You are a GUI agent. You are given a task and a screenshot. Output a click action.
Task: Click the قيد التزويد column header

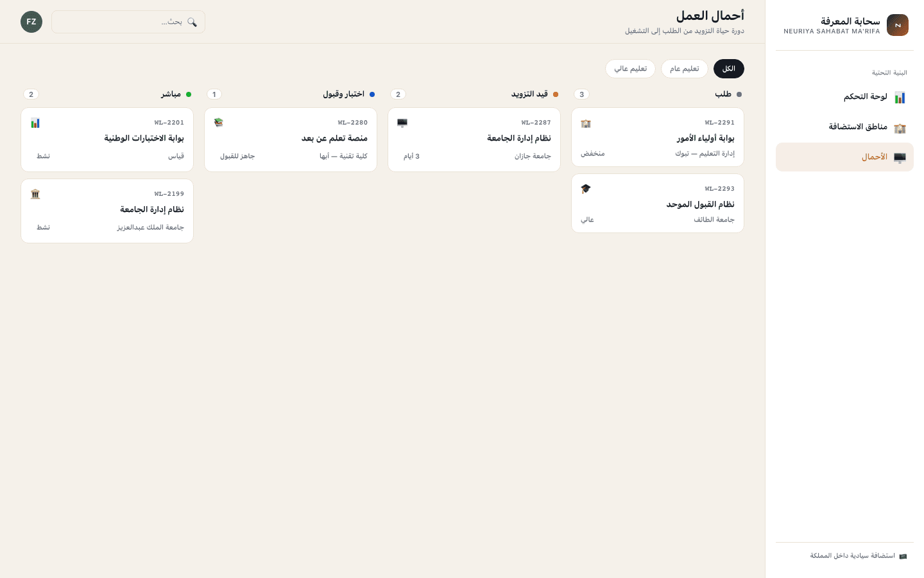click(x=529, y=94)
